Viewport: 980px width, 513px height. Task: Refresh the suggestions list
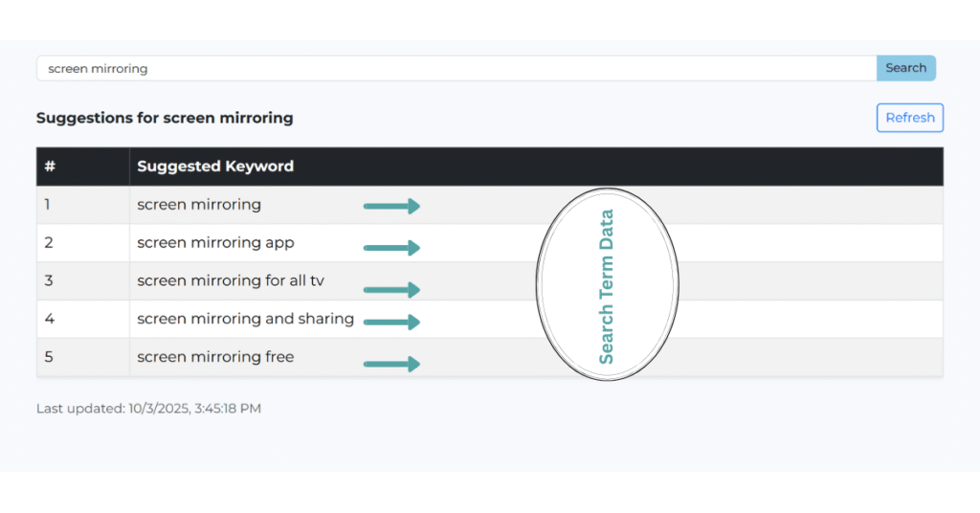pos(909,118)
